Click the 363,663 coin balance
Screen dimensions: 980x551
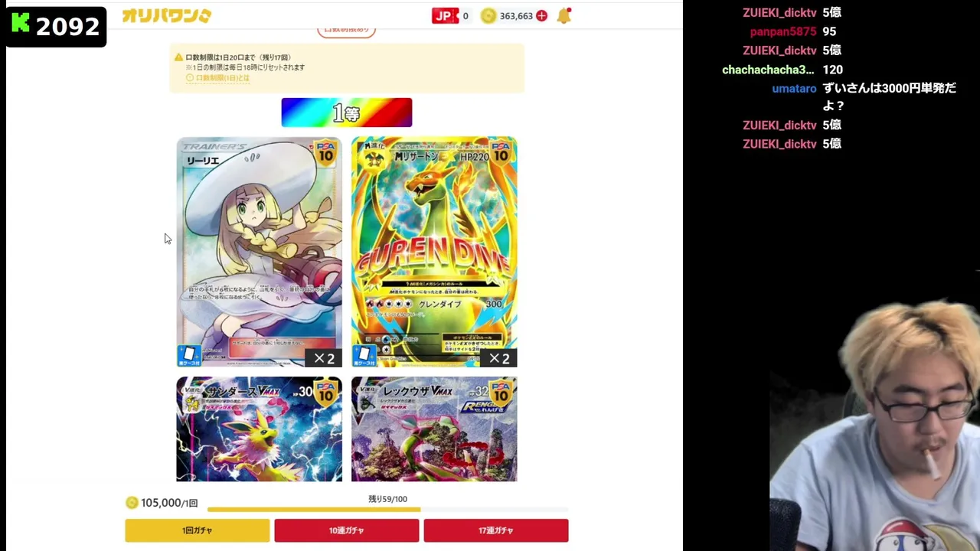(x=516, y=16)
